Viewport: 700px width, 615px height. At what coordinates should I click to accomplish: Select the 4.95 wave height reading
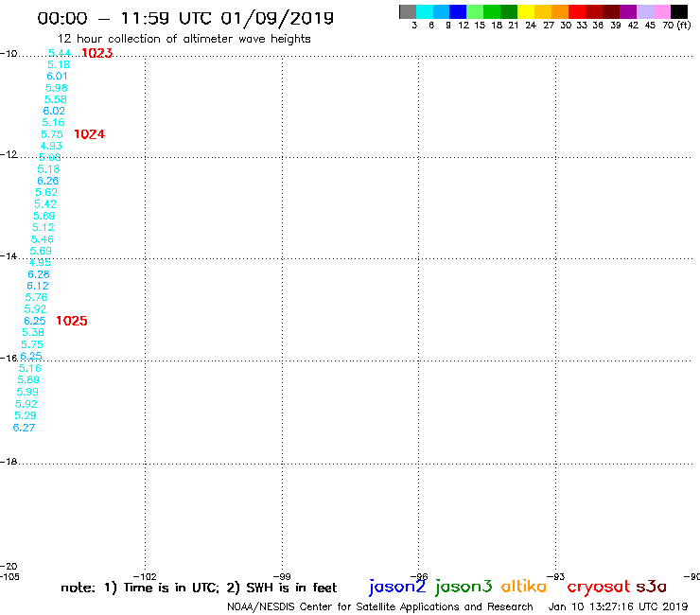(40, 262)
